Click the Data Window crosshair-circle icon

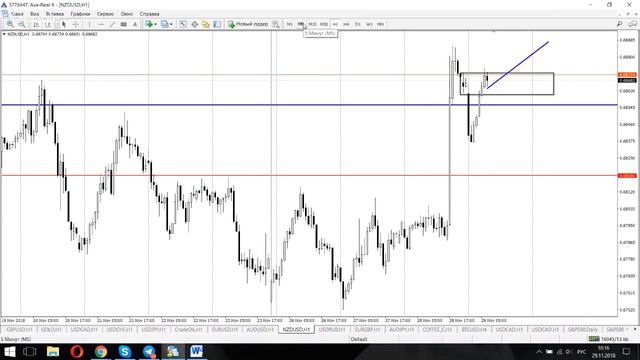[194, 24]
